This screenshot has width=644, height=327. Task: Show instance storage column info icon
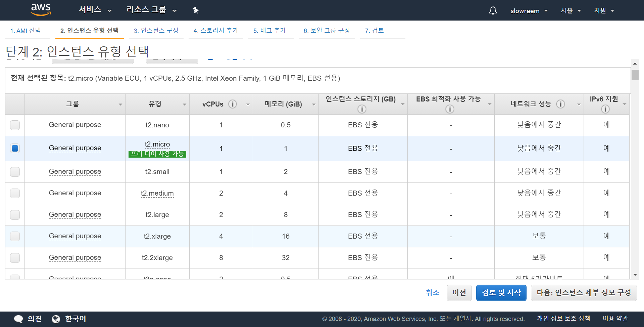coord(362,109)
